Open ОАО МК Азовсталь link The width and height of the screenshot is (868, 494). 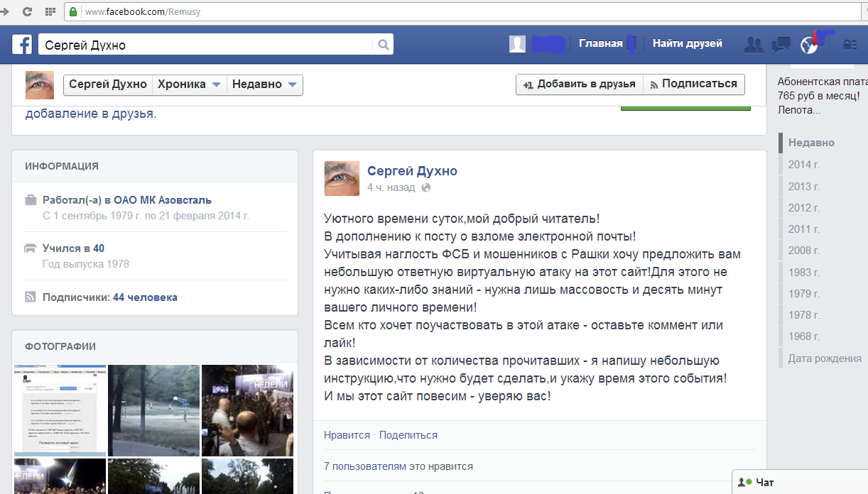(163, 200)
